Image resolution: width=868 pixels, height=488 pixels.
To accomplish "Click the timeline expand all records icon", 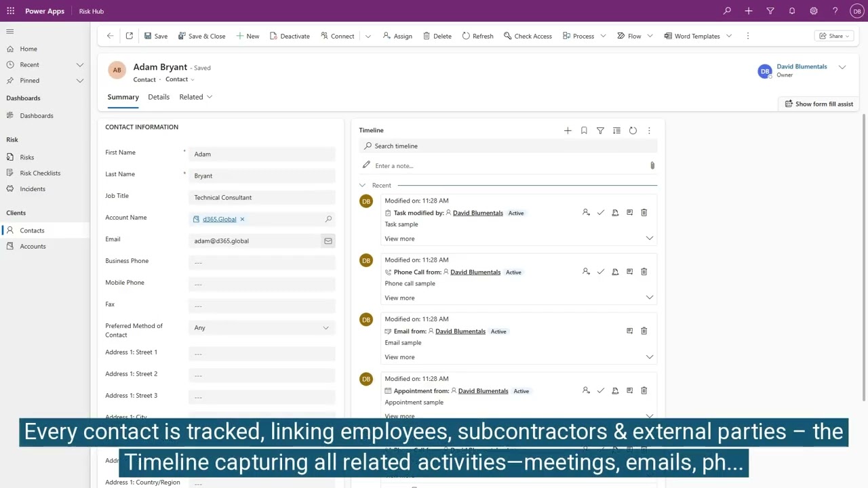I will (616, 130).
